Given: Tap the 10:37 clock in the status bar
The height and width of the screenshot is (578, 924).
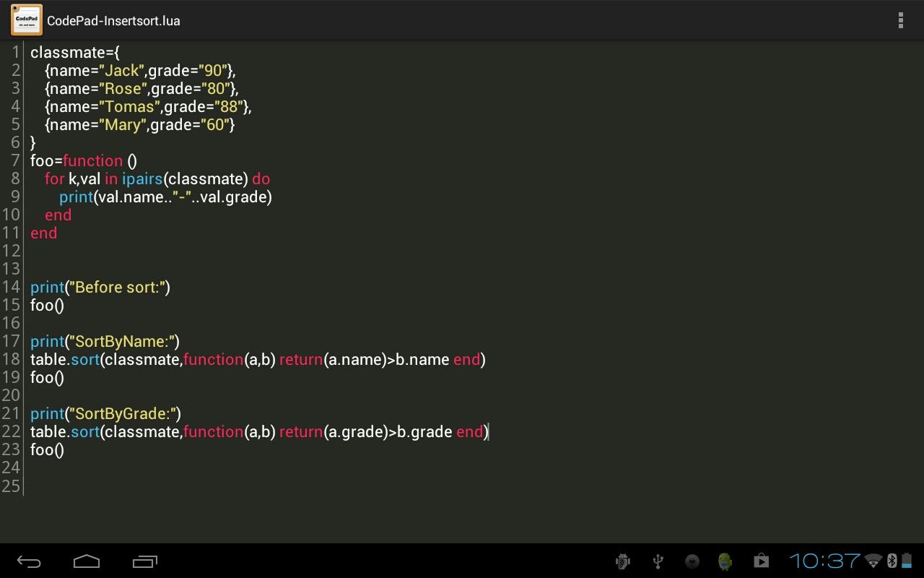Looking at the screenshot, I should click(824, 561).
